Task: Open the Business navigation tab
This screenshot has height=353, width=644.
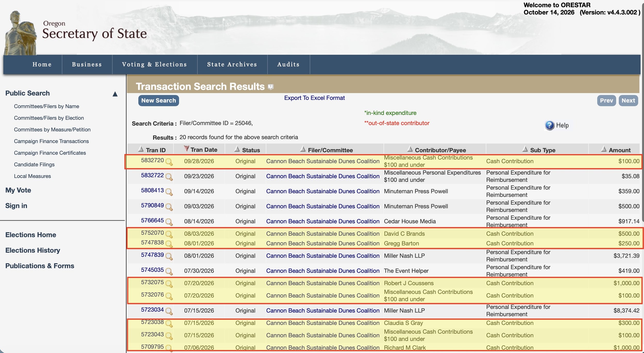Action: [x=87, y=64]
